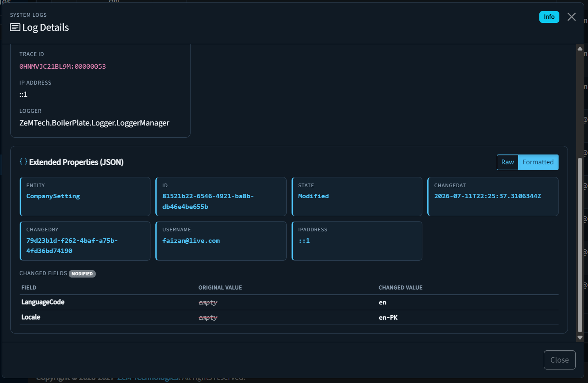Viewport: 588px width, 383px height.
Task: Click the CHANGED VALUE column header
Action: coord(400,288)
